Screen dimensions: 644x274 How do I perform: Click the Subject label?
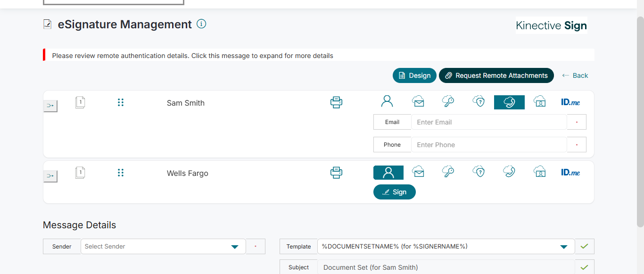tap(299, 267)
